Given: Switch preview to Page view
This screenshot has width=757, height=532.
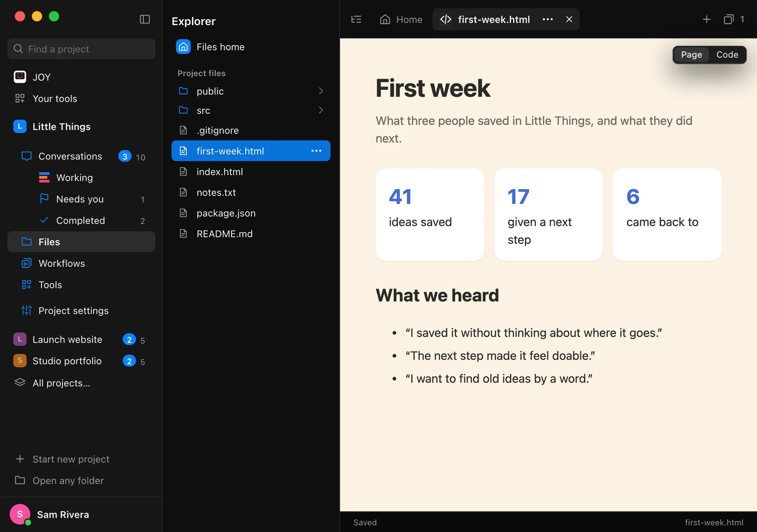Looking at the screenshot, I should 692,55.
